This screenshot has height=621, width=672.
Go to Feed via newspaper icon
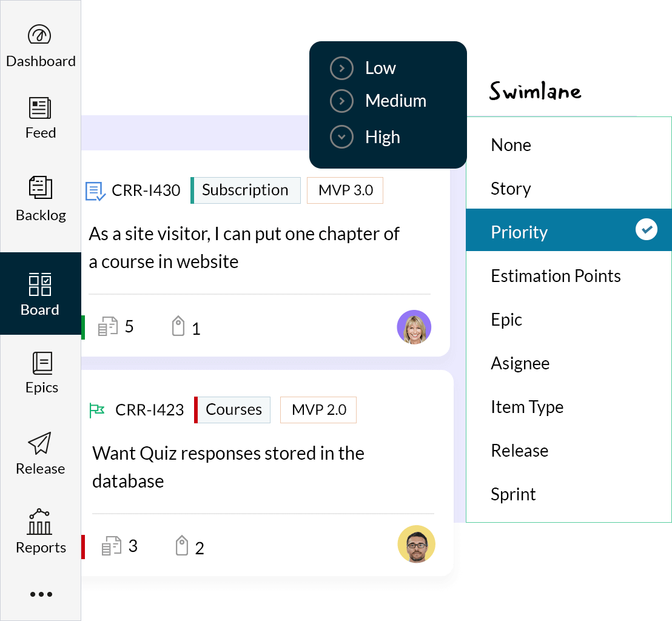(40, 108)
